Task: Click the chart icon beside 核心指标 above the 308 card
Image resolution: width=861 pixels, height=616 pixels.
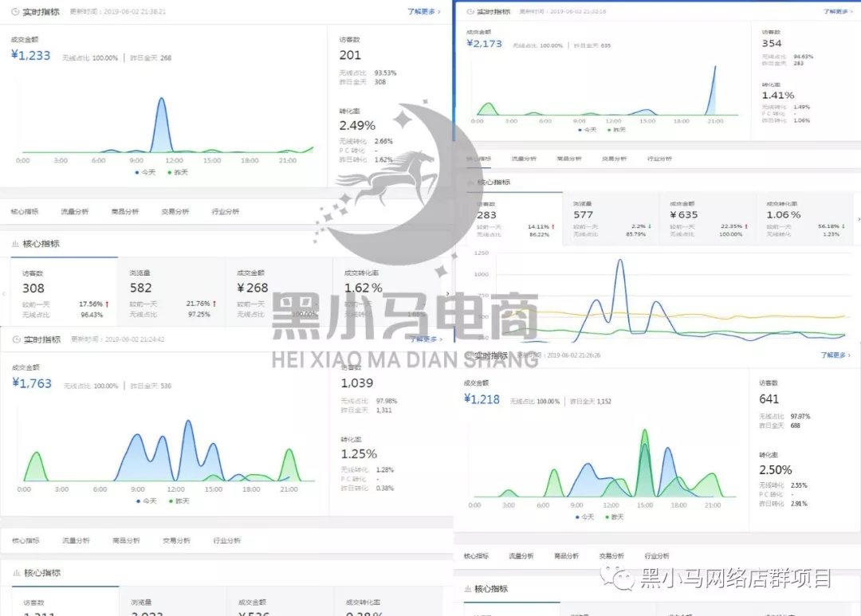Action: coord(15,244)
